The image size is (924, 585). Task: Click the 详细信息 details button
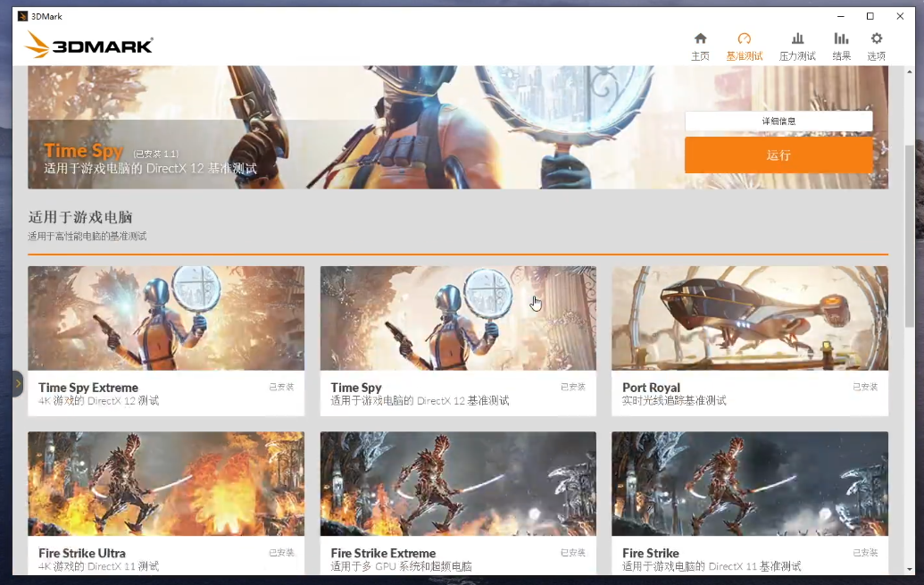(x=778, y=121)
